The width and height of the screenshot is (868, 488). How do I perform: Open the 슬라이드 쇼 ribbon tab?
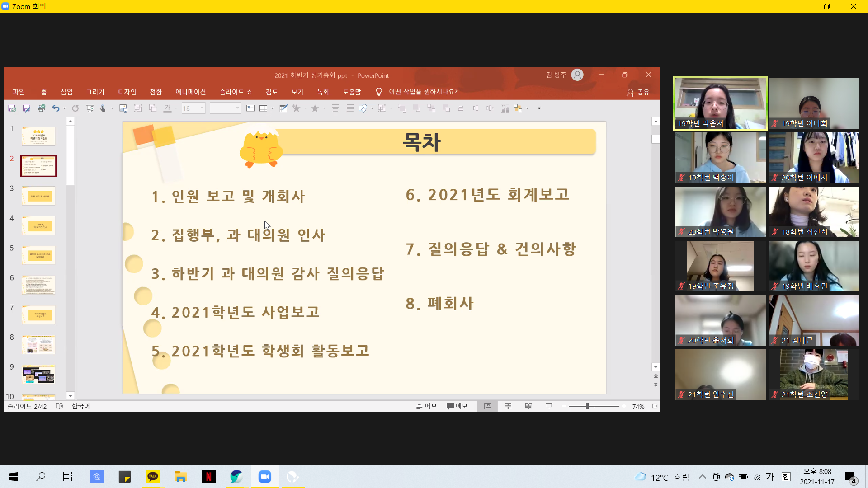[236, 92]
